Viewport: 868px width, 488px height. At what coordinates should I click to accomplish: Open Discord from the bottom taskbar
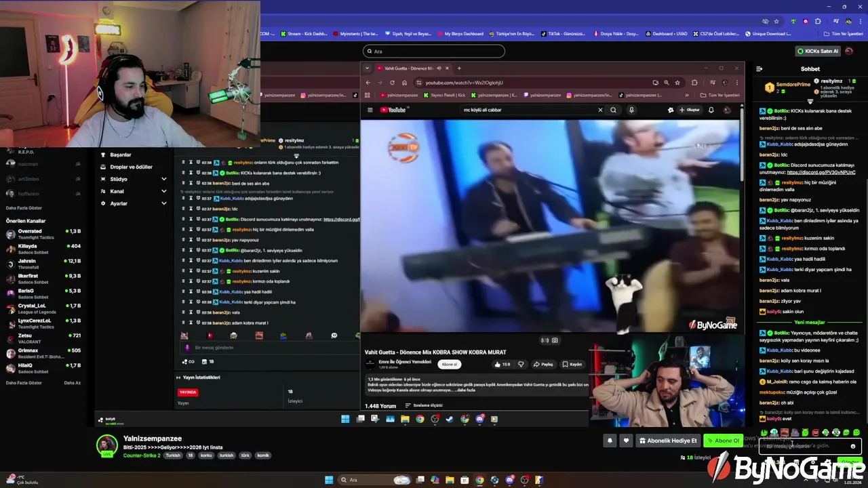(509, 480)
